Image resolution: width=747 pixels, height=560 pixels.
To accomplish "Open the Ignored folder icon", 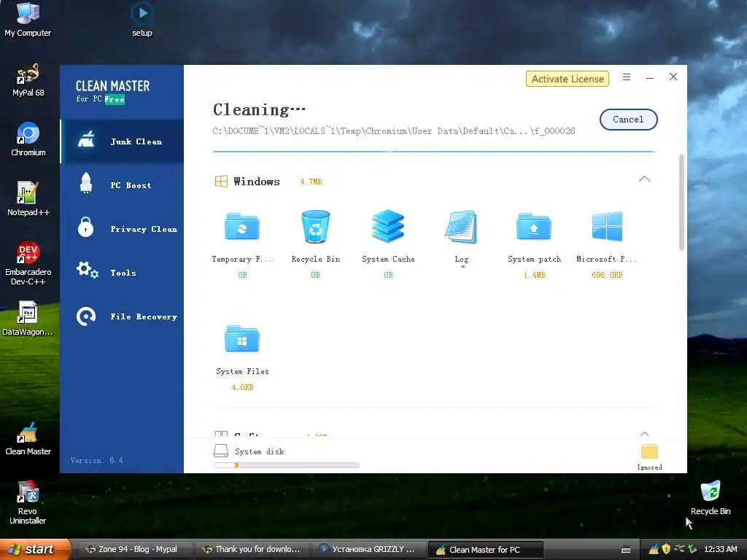I will click(x=649, y=451).
